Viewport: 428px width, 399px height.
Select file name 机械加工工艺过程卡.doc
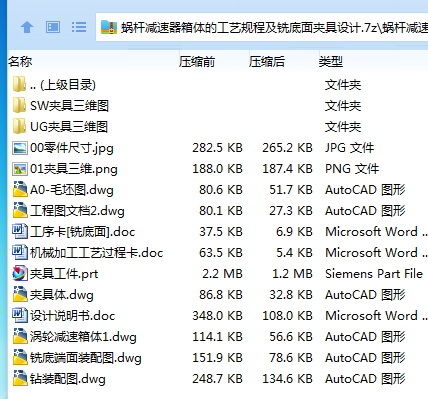[97, 253]
